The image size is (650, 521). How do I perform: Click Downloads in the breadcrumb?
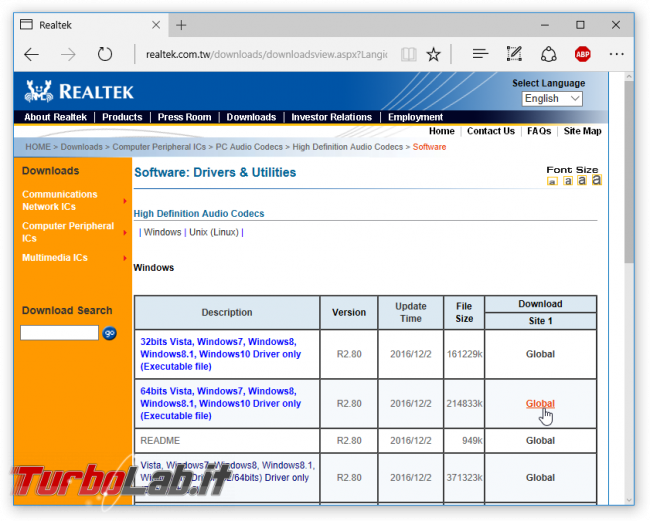click(81, 147)
